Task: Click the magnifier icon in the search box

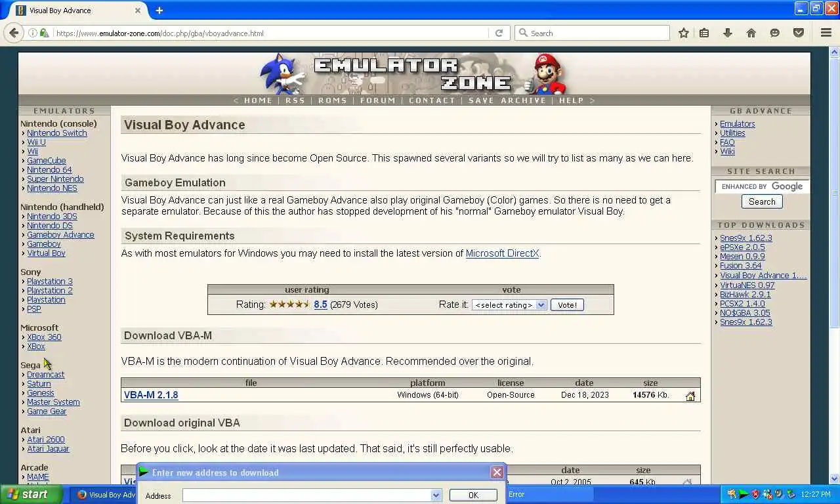Action: click(523, 33)
